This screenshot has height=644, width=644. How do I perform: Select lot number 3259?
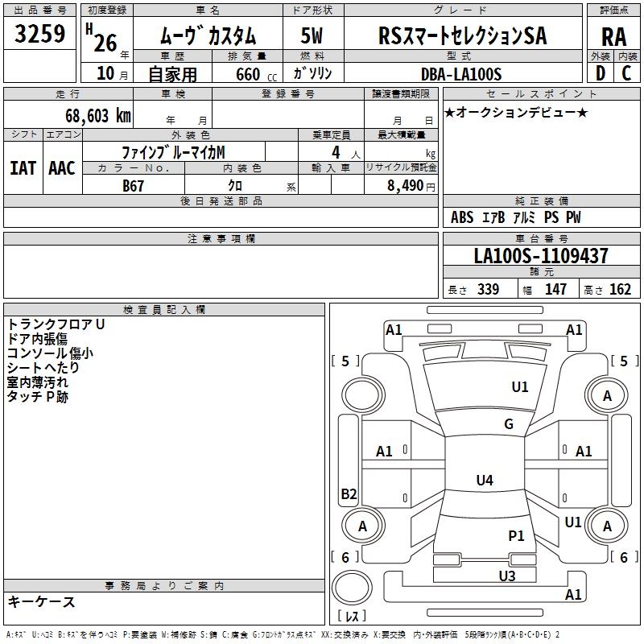coord(40,35)
